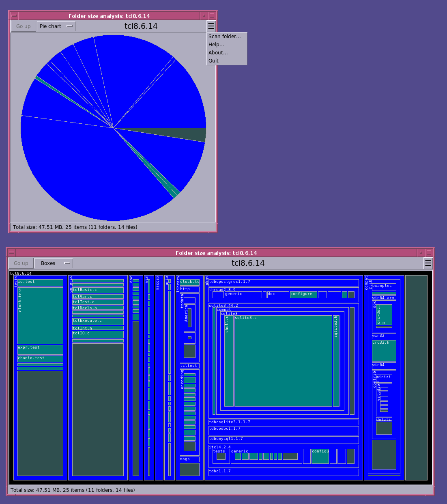The height and width of the screenshot is (504, 447).
Task: Click the examples box in zlib
Action: (384, 287)
